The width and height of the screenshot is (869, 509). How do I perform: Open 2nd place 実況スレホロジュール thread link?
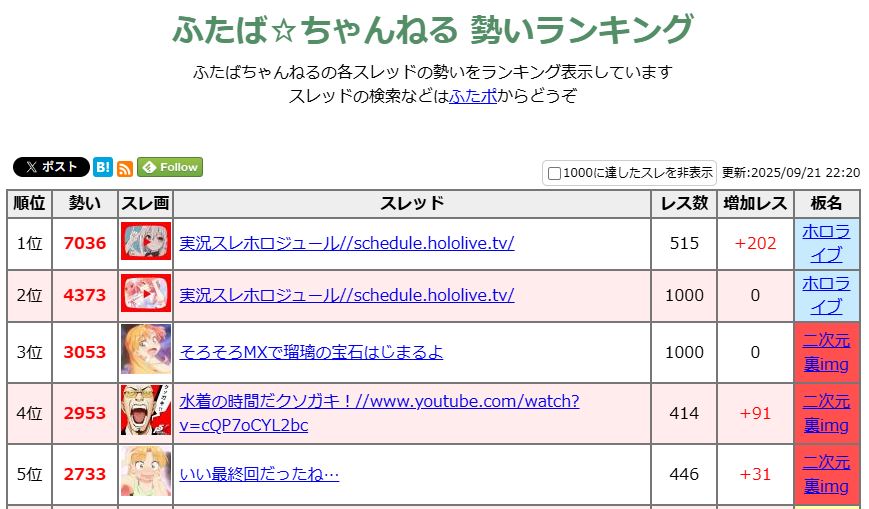(346, 295)
